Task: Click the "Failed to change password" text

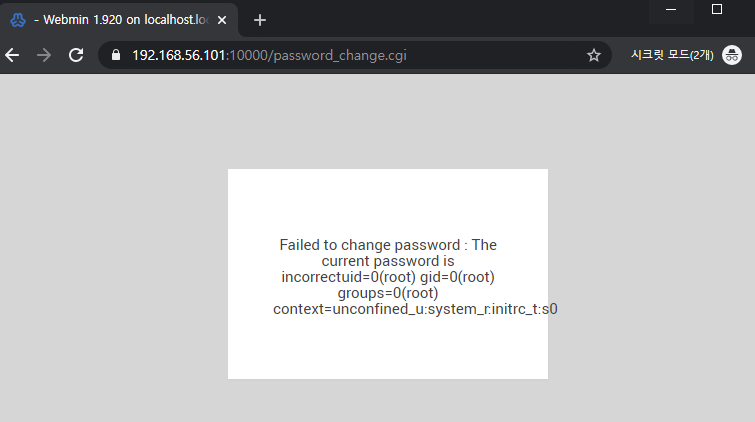Action: click(x=370, y=245)
